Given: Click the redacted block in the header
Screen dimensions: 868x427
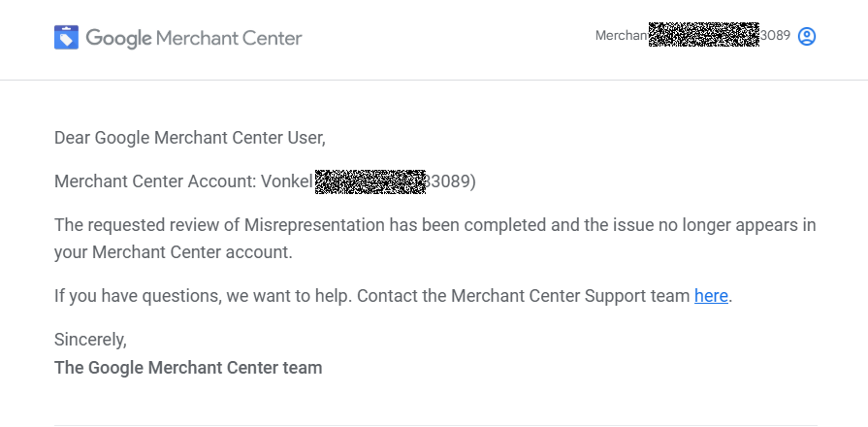Looking at the screenshot, I should click(x=703, y=34).
